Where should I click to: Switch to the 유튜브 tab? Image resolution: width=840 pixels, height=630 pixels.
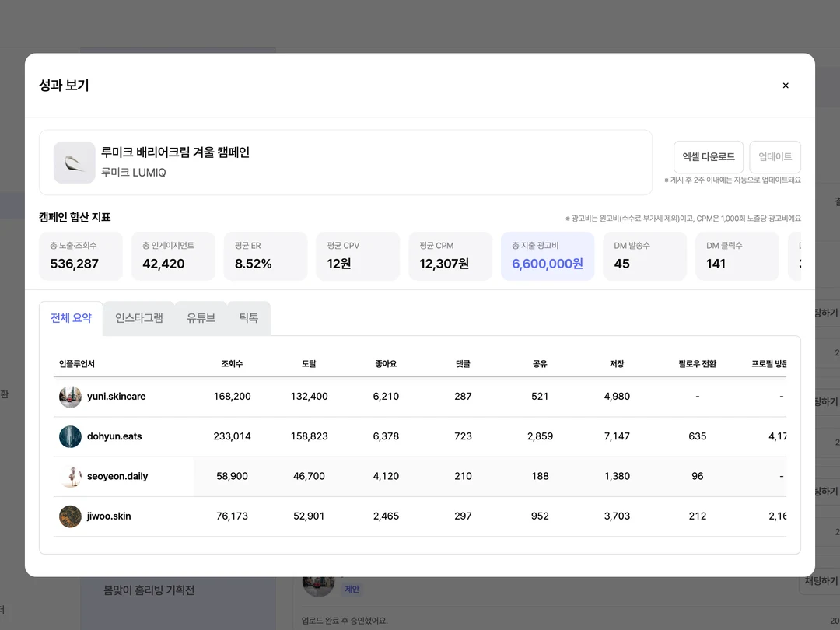(201, 318)
